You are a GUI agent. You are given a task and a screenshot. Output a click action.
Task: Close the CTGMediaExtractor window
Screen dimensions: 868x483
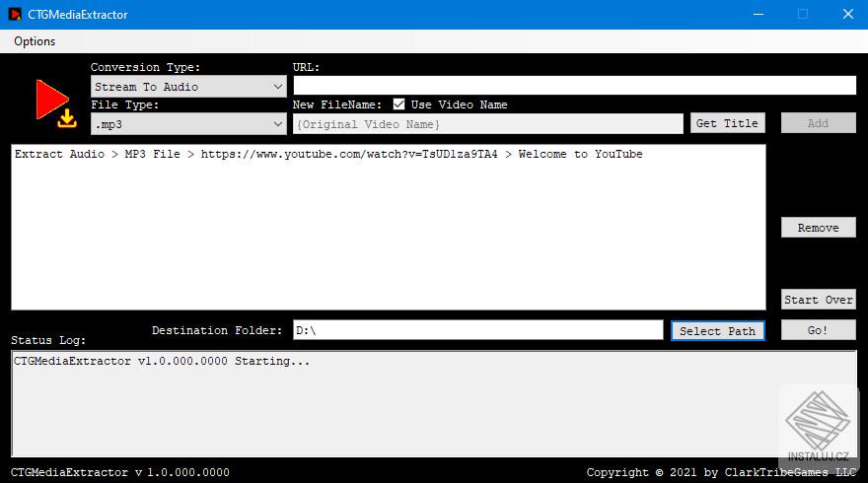point(847,15)
